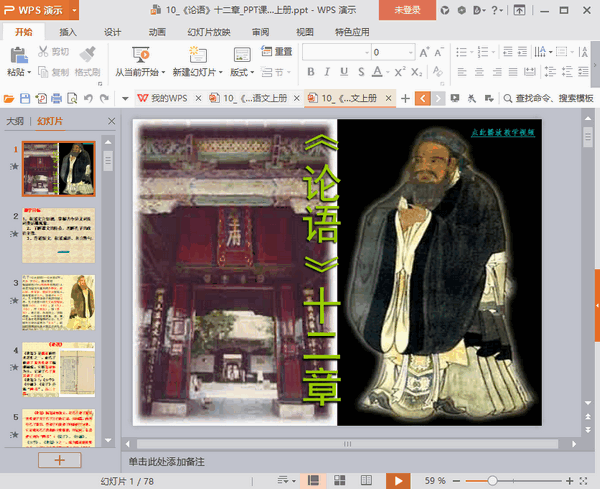
Task: Click the teaching video hyperlink on slide
Action: point(502,132)
